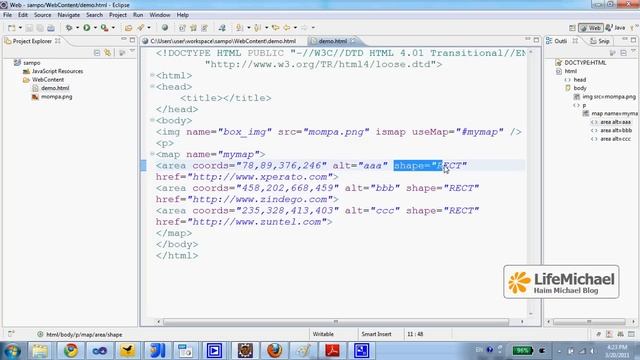
Task: Open the Edit menu
Action: pyautogui.click(x=23, y=15)
